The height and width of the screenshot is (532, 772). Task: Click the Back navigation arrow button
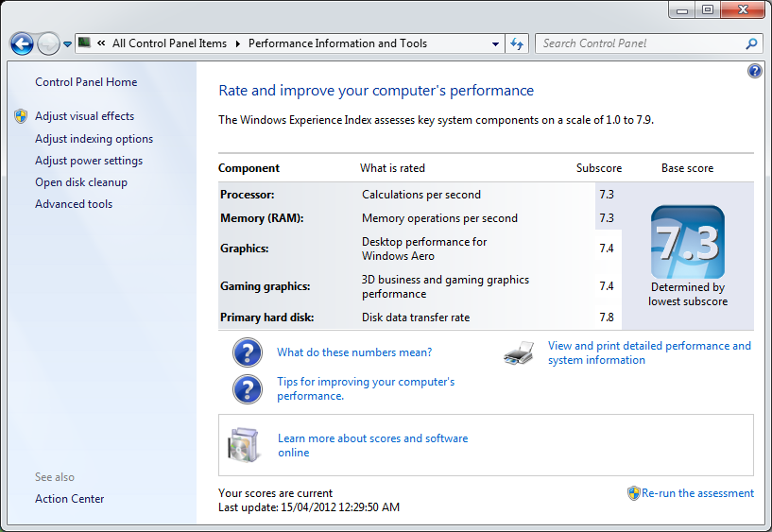[x=22, y=43]
